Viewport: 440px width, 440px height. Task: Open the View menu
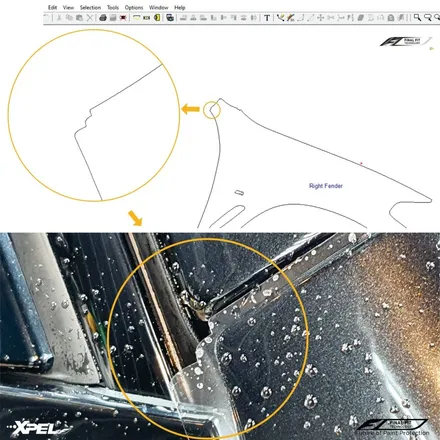tap(68, 7)
